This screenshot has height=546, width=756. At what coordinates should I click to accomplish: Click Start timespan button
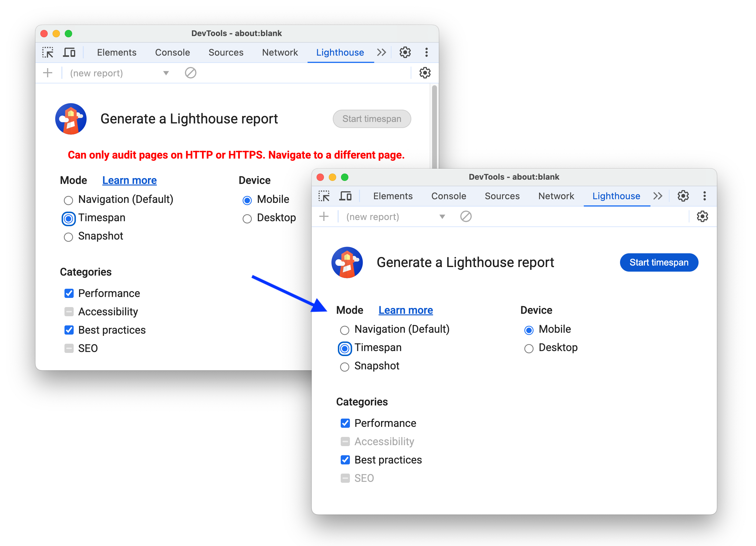(x=659, y=262)
